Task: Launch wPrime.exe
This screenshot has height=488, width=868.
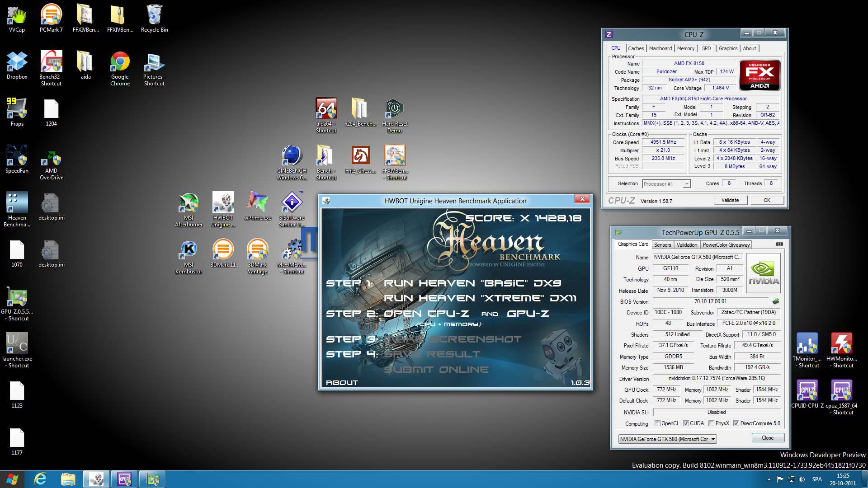Action: (x=257, y=206)
